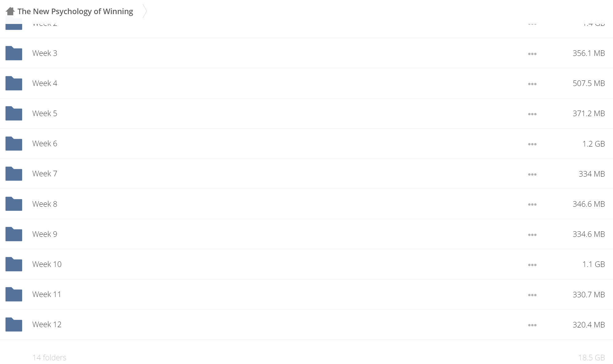Show actions menu for Week 10
Viewport: 613px width, 364px height.
point(532,265)
